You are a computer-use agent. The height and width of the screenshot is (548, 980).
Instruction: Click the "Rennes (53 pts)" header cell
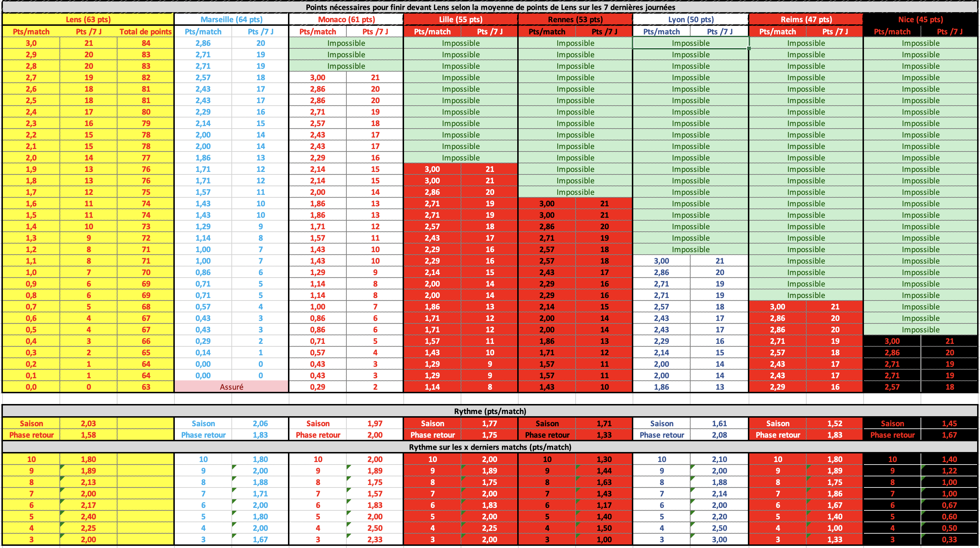pos(575,19)
